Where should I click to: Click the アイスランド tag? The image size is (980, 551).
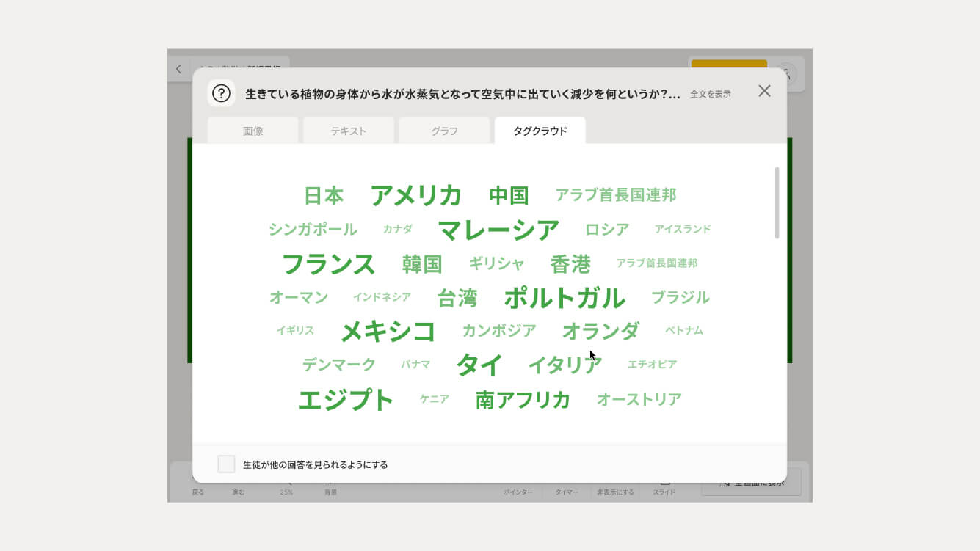pyautogui.click(x=682, y=229)
